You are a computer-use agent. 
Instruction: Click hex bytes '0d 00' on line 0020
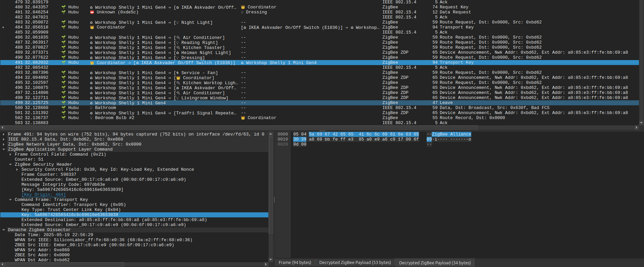[300, 144]
